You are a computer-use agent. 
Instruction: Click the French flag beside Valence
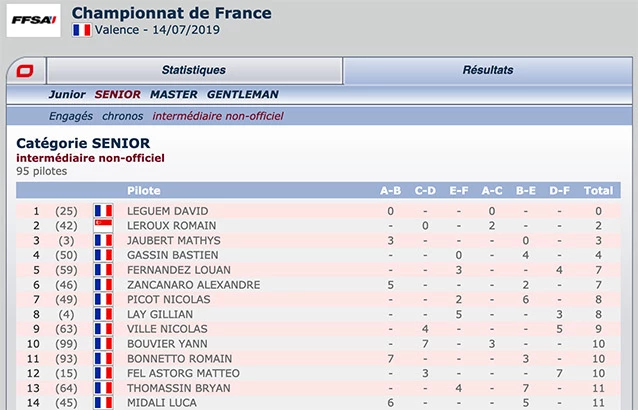pyautogui.click(x=81, y=30)
